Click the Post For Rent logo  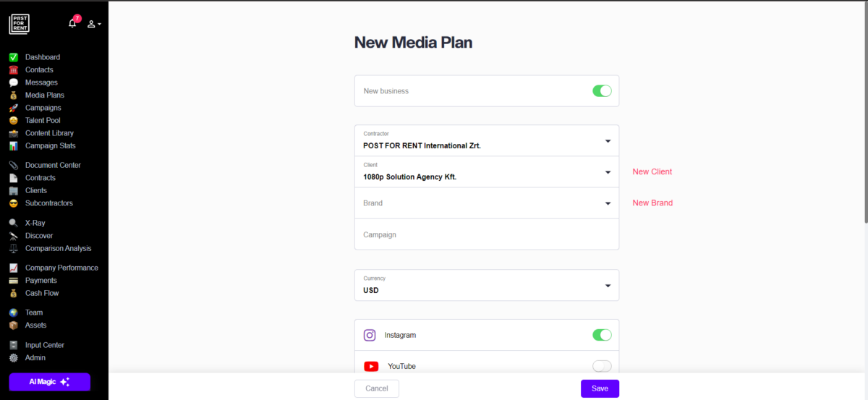20,24
